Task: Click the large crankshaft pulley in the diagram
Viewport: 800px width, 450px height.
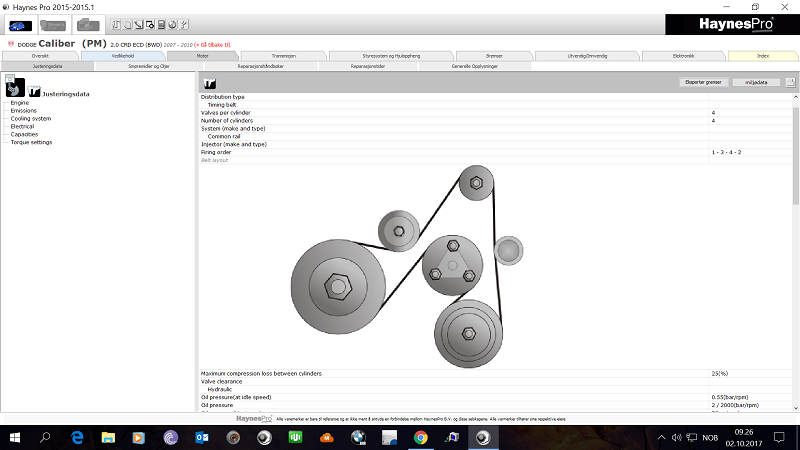Action: click(338, 287)
